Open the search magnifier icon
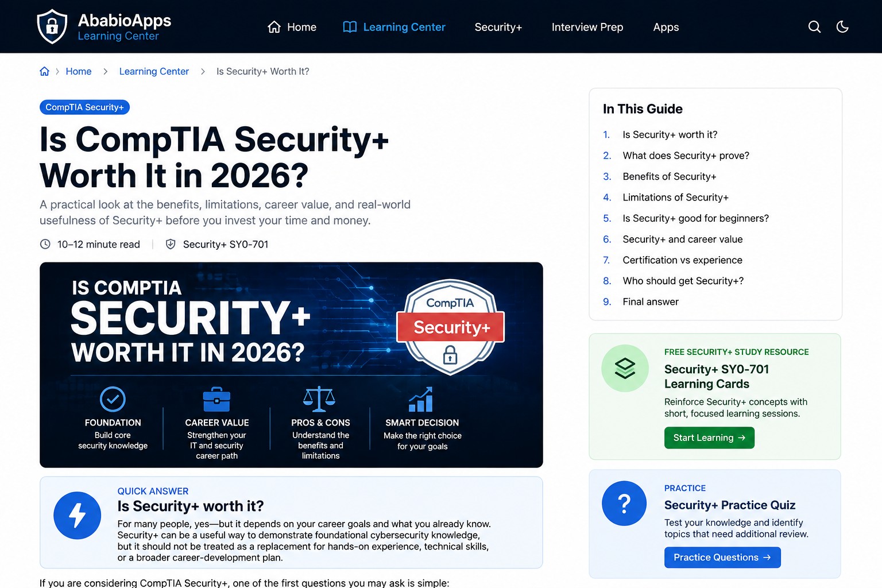Image resolution: width=882 pixels, height=588 pixels. pos(814,27)
